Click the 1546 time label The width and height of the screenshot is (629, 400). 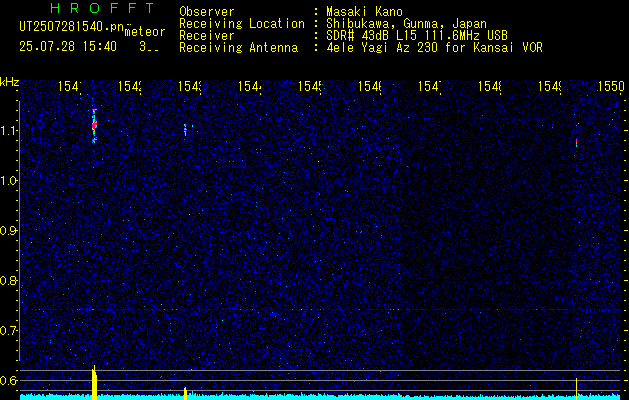click(370, 86)
